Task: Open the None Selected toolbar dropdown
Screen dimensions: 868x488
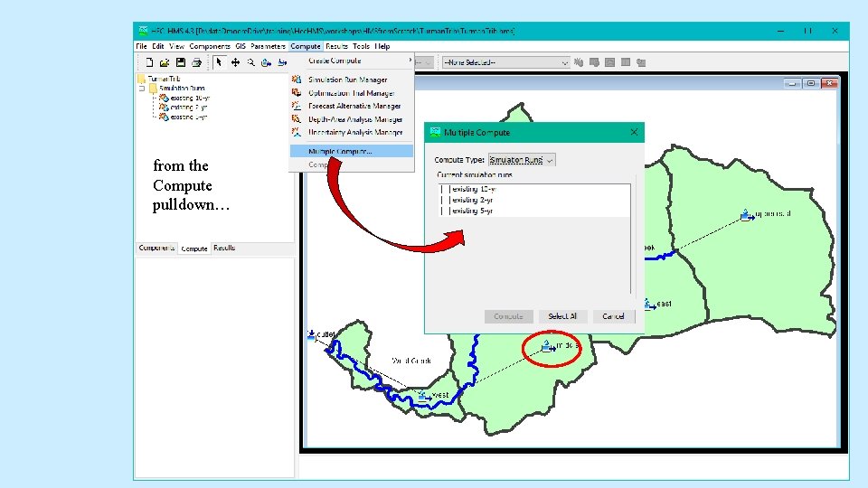Action: point(506,62)
